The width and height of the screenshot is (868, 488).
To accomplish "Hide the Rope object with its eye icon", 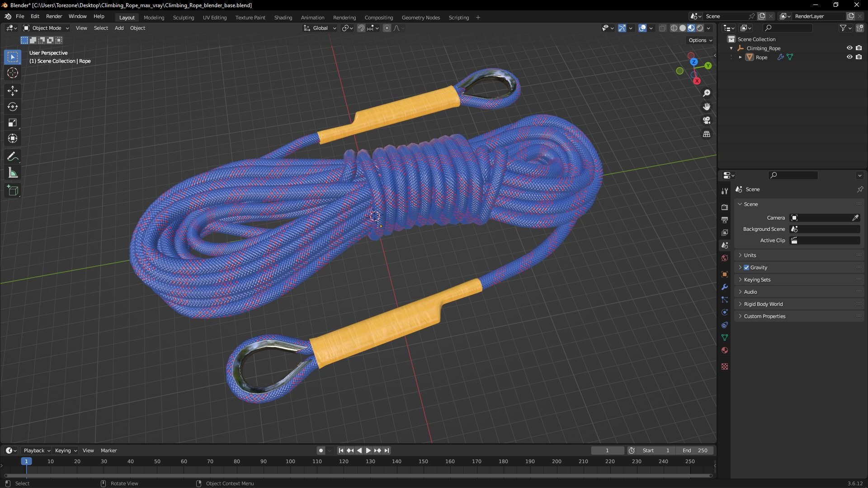I will pyautogui.click(x=849, y=57).
